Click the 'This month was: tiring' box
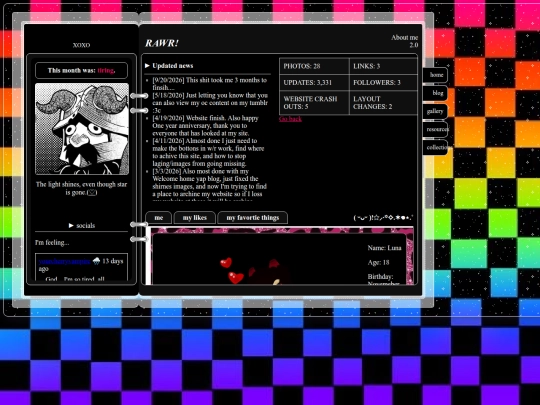540x405 pixels. [x=81, y=71]
